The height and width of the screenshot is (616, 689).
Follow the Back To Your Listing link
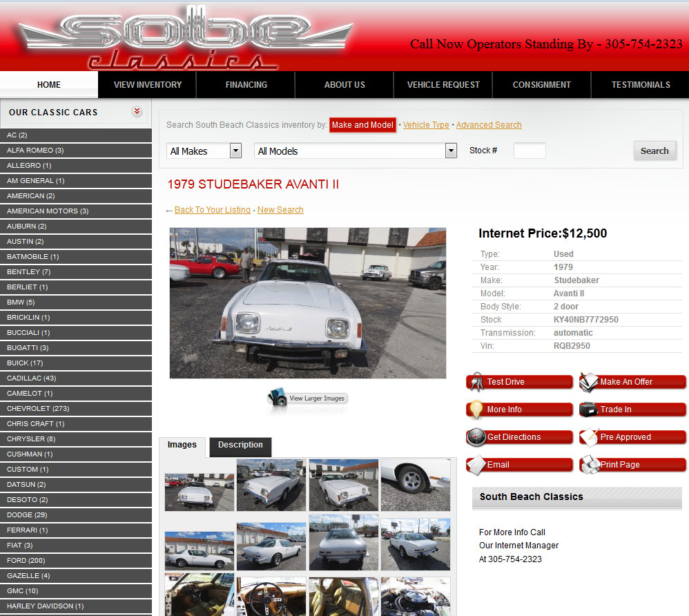click(212, 210)
